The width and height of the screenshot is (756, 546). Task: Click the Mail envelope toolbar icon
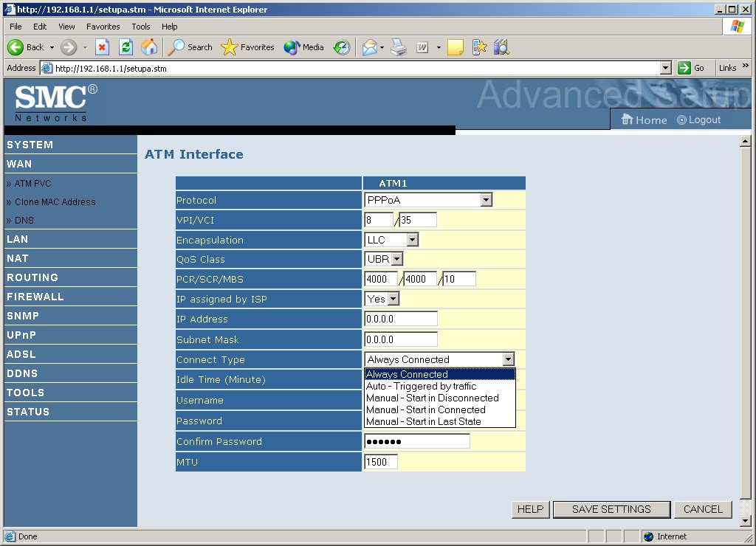369,47
